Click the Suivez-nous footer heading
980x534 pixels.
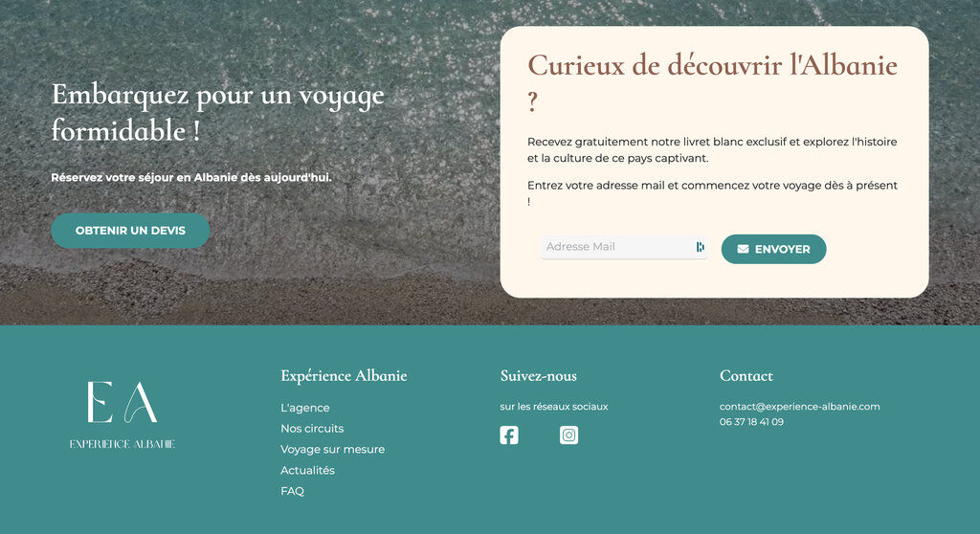point(538,376)
